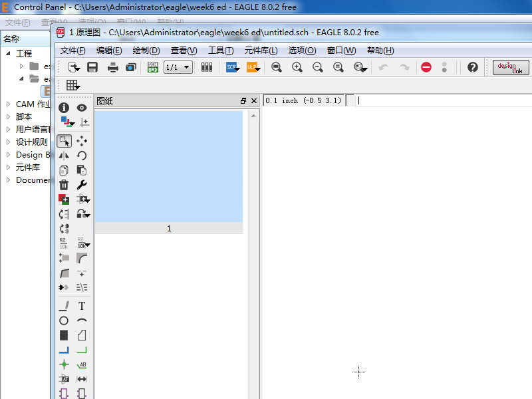The width and height of the screenshot is (532, 399).
Task: Open the 工具 menu
Action: click(x=221, y=51)
